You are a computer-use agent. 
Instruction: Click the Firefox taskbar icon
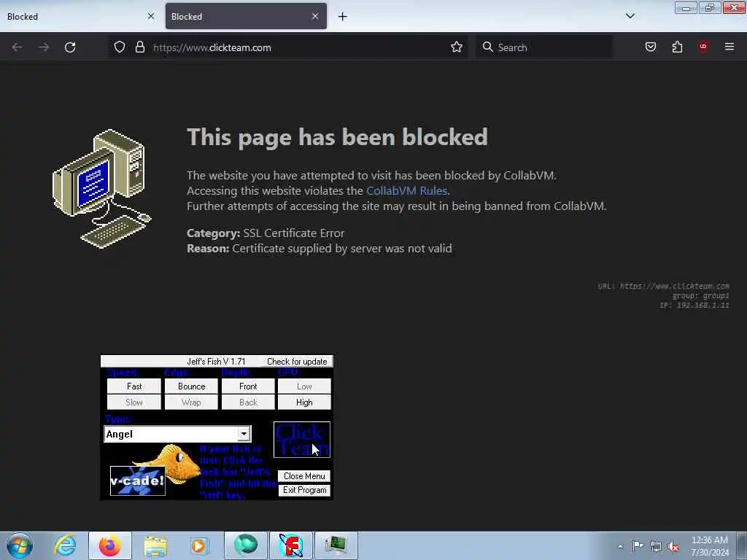pyautogui.click(x=109, y=545)
